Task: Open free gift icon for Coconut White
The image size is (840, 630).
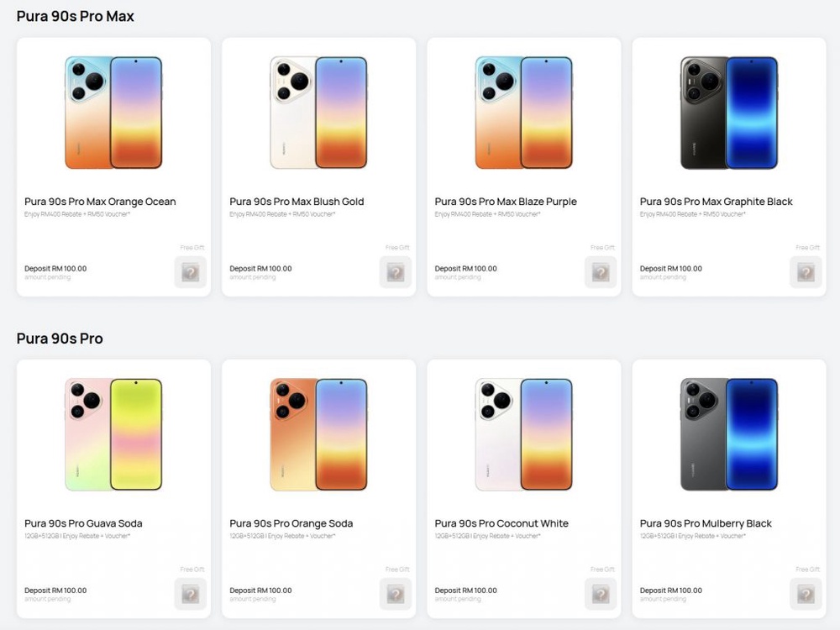Action: pyautogui.click(x=601, y=594)
